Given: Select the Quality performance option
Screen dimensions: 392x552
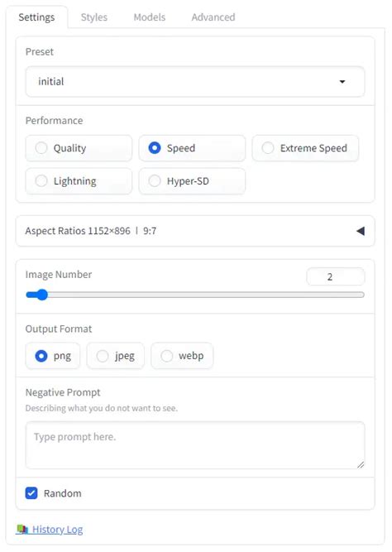Looking at the screenshot, I should coord(79,148).
